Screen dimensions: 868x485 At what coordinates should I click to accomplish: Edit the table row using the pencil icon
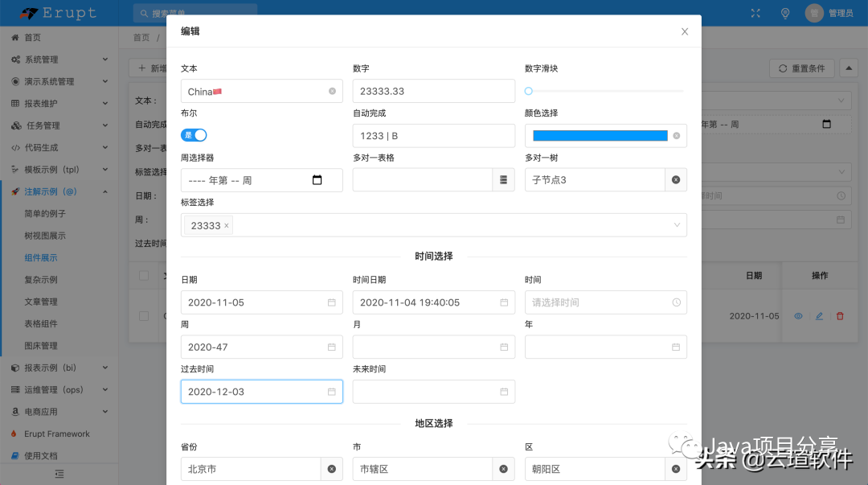tap(819, 316)
